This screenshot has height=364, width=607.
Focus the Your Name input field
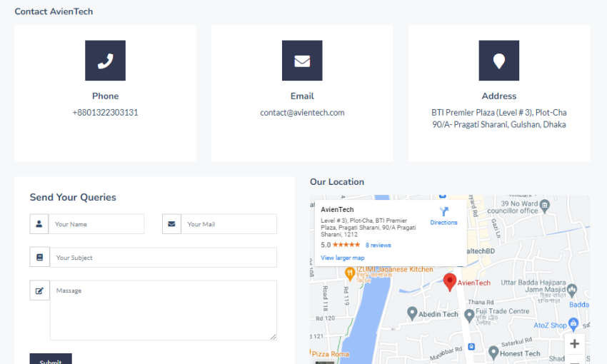[96, 224]
